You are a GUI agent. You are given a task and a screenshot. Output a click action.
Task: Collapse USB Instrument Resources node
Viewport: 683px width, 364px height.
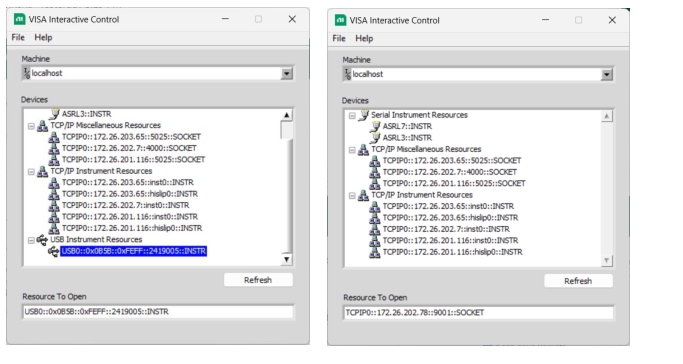(x=31, y=240)
